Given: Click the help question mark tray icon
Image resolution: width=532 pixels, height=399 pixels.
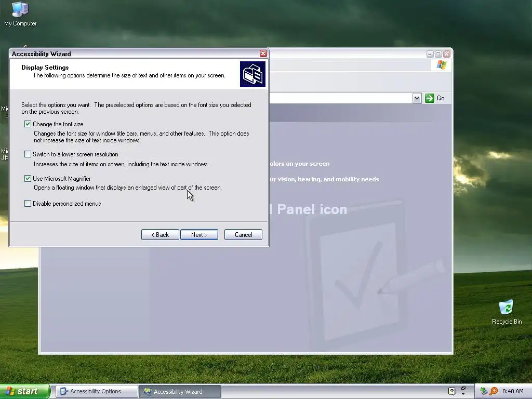Looking at the screenshot, I should point(451,391).
